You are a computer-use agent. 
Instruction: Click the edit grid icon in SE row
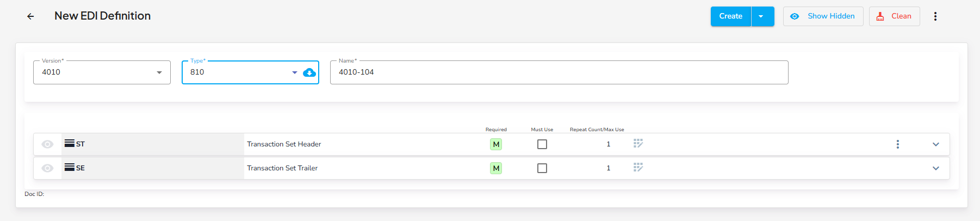coord(638,168)
